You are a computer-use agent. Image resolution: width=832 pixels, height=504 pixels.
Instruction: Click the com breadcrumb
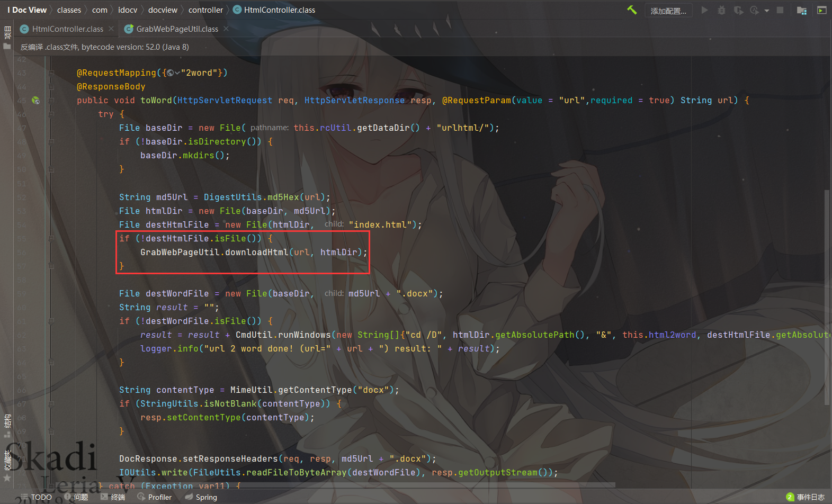[100, 10]
